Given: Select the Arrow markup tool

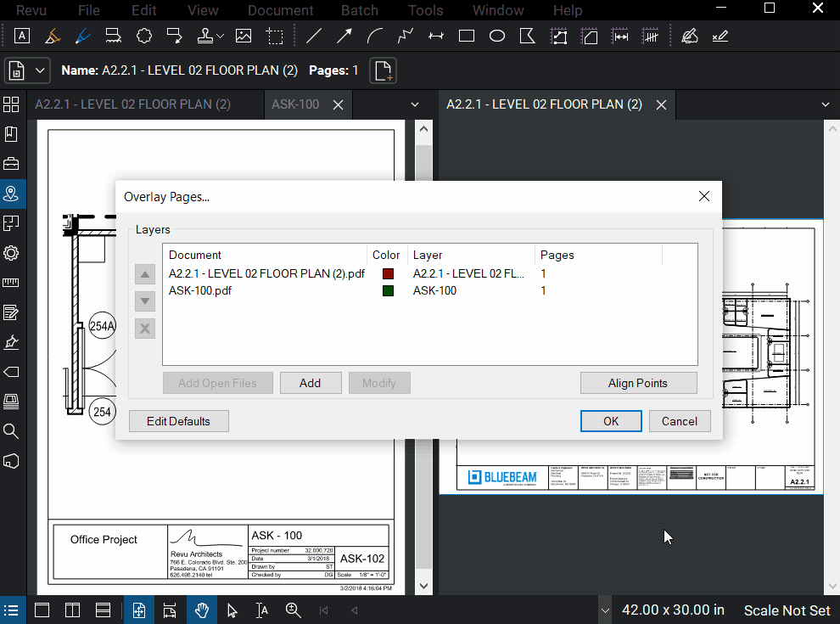Looking at the screenshot, I should [344, 35].
